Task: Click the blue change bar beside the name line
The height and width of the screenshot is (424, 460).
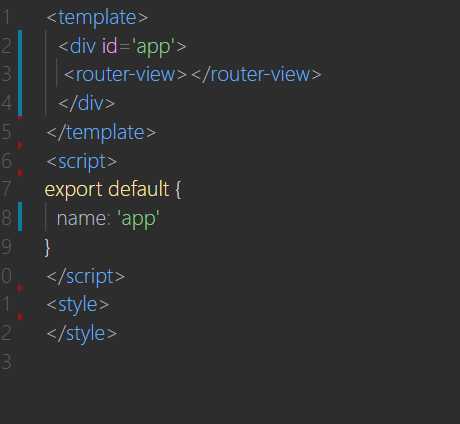Action: (20, 217)
